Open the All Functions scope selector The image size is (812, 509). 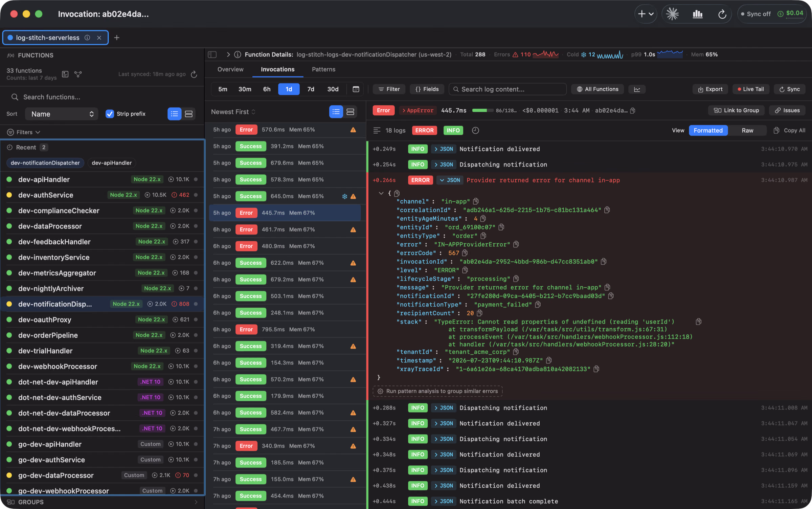point(597,89)
